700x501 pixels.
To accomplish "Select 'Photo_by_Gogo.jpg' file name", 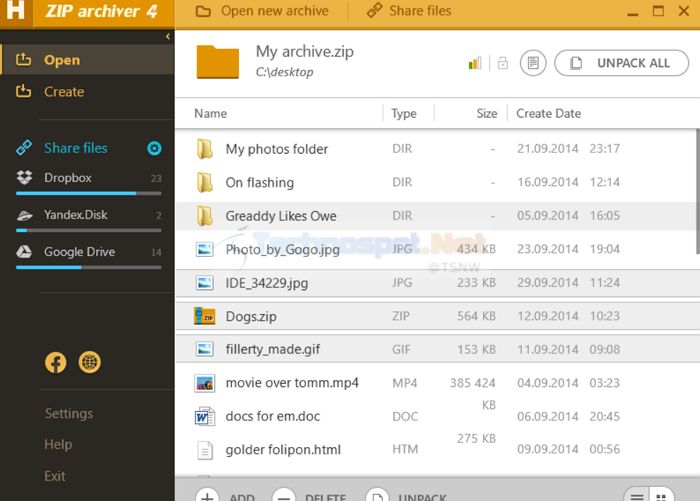I will 283,250.
